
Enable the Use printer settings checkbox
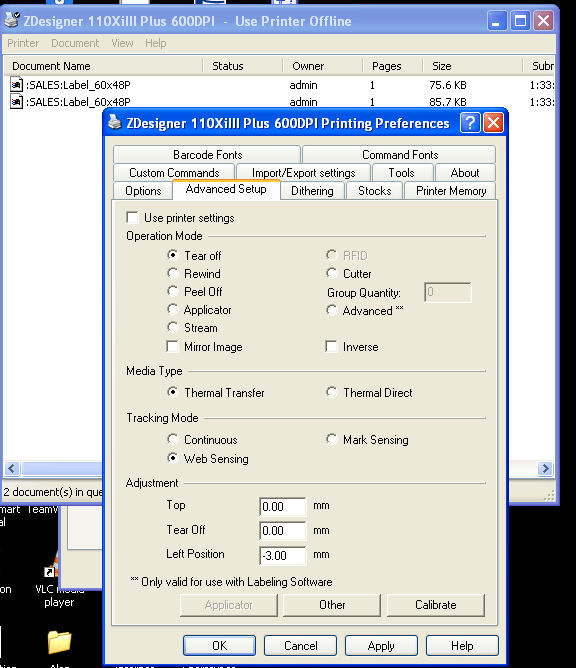pos(132,218)
